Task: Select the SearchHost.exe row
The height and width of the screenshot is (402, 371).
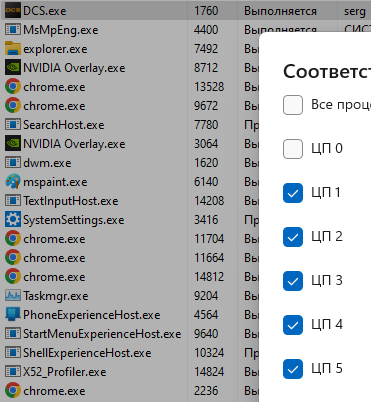Action: pyautogui.click(x=130, y=125)
